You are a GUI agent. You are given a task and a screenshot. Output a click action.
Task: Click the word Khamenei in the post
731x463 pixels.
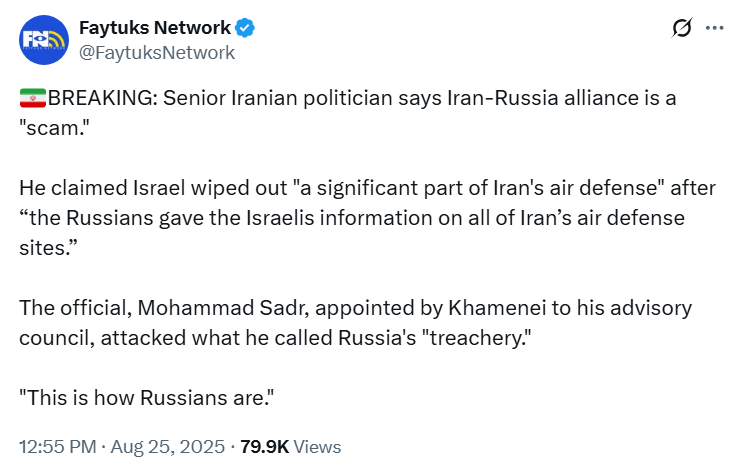tap(497, 308)
